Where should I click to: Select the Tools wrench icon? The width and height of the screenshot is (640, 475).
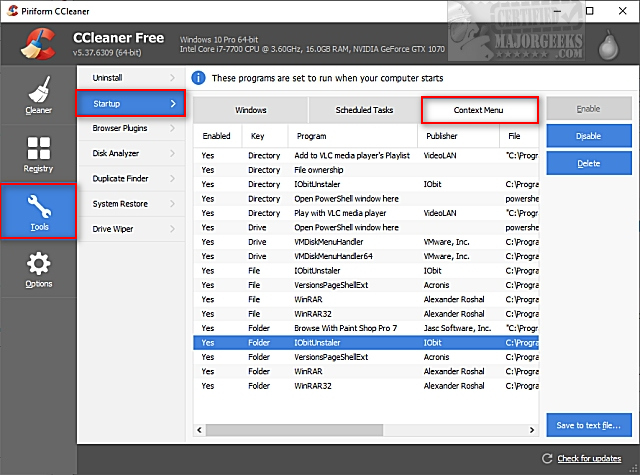(38, 212)
